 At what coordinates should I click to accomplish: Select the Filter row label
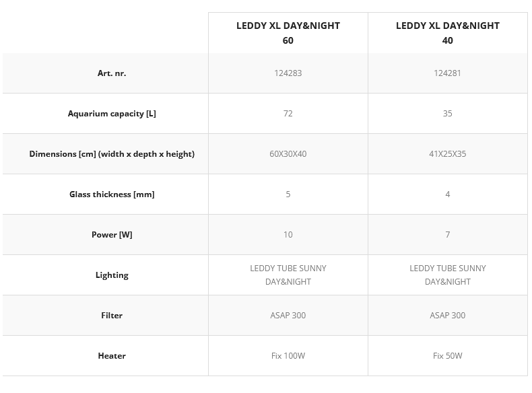[112, 316]
